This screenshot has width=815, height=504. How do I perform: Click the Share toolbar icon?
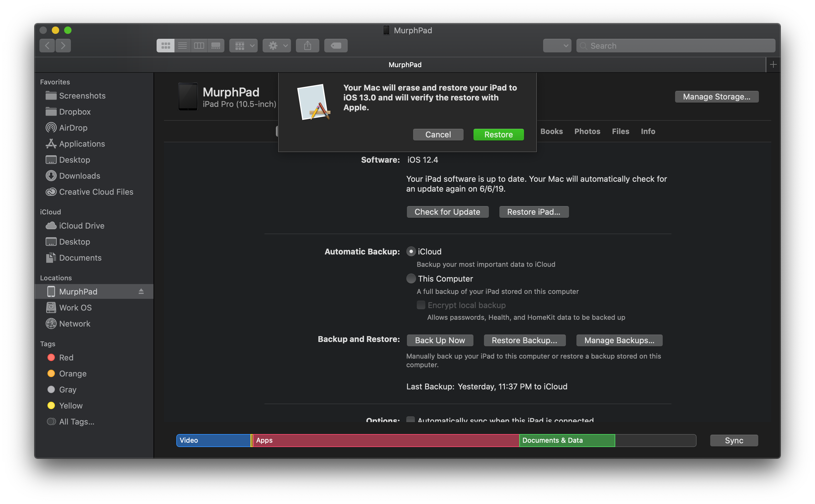tap(307, 46)
